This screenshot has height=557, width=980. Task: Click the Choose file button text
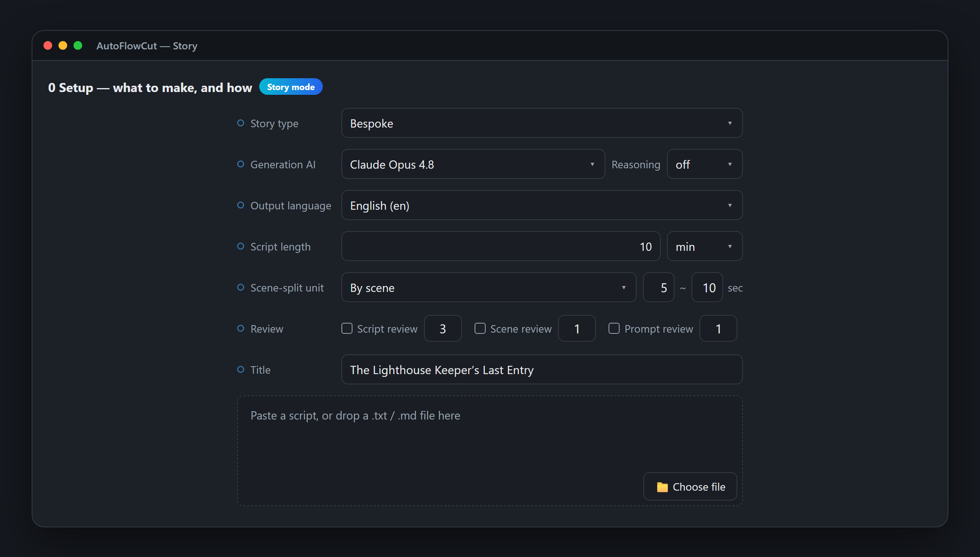[699, 487]
